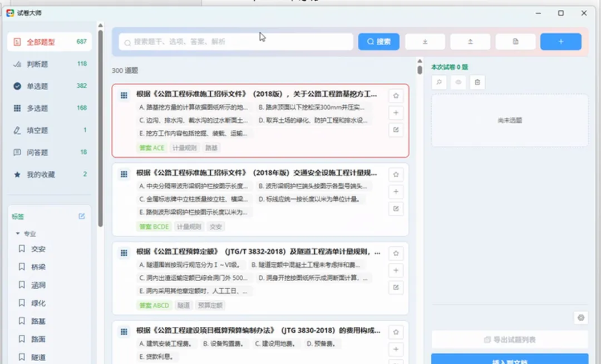The height and width of the screenshot is (364, 601).
Task: Click 答案 ABCD answer label
Action: [x=154, y=306]
